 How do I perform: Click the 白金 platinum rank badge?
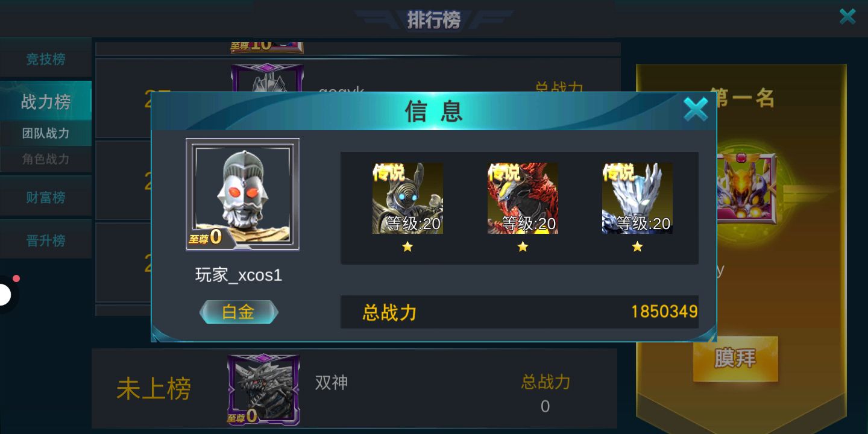239,312
